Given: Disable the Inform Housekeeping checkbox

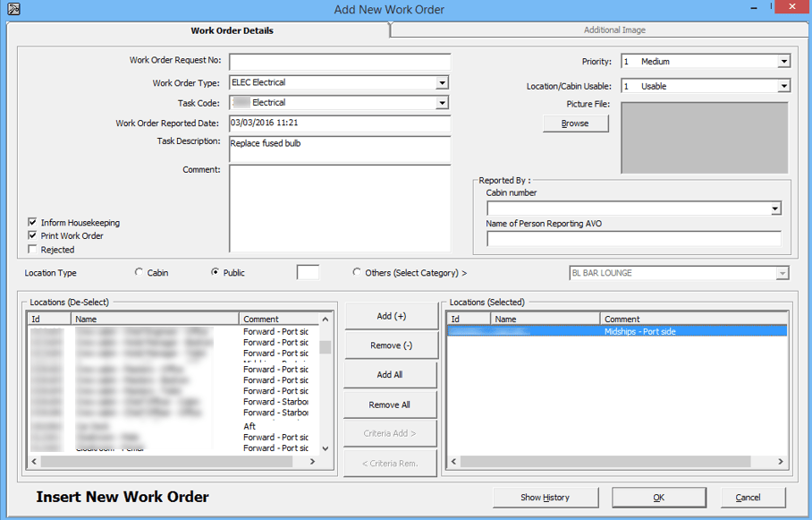Looking at the screenshot, I should point(32,222).
